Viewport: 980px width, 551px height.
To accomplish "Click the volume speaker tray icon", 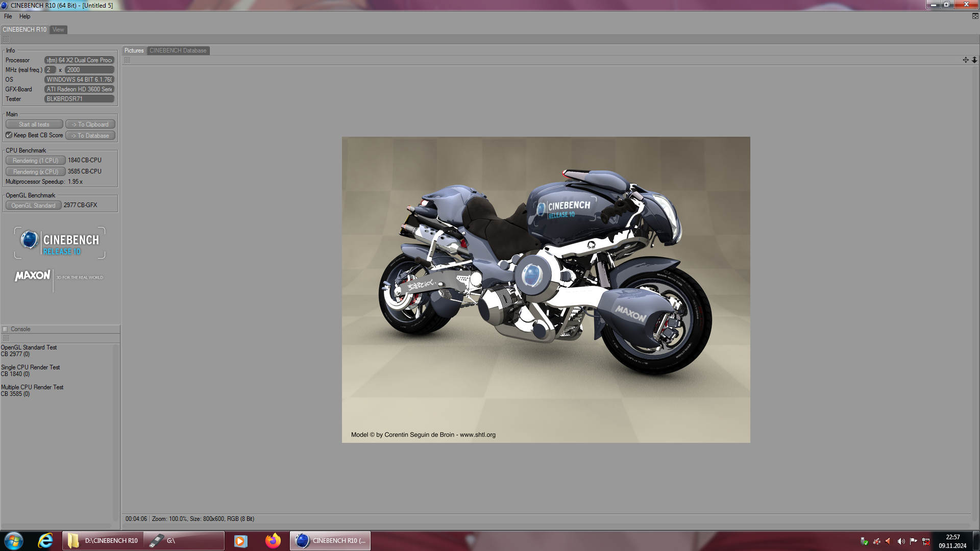I will point(901,541).
